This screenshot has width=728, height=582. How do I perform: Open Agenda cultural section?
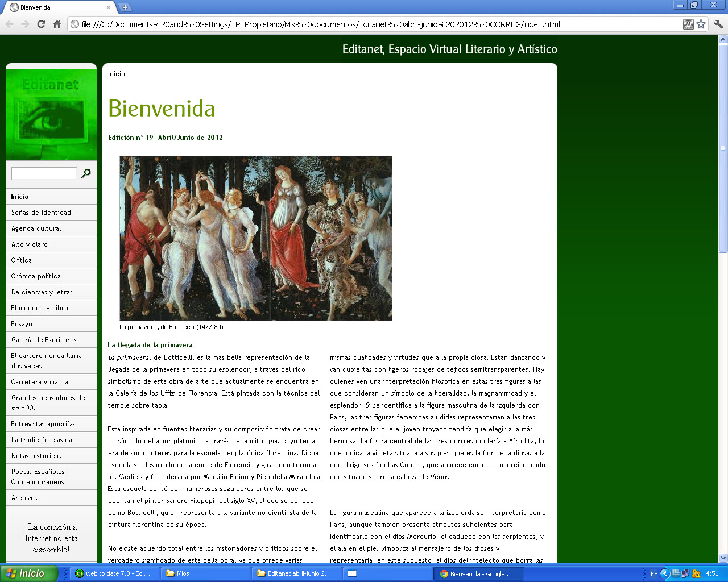point(51,228)
